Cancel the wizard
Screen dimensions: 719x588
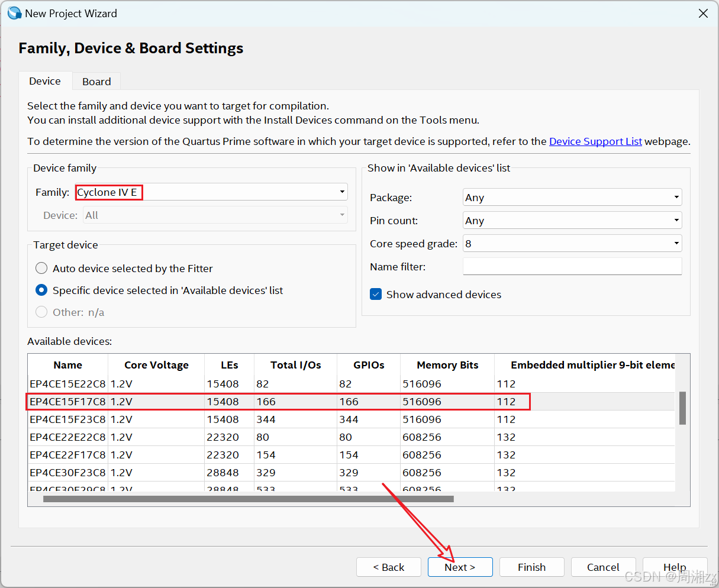(603, 567)
